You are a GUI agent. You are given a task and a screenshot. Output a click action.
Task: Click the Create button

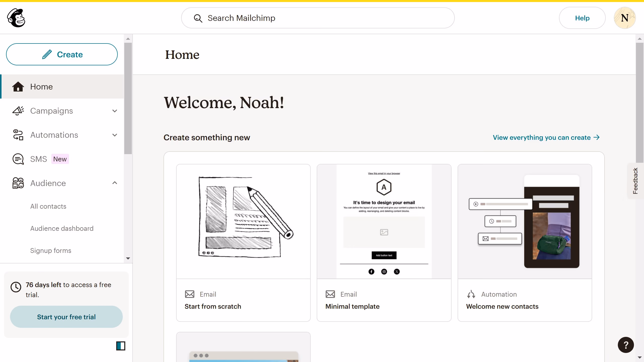(62, 54)
